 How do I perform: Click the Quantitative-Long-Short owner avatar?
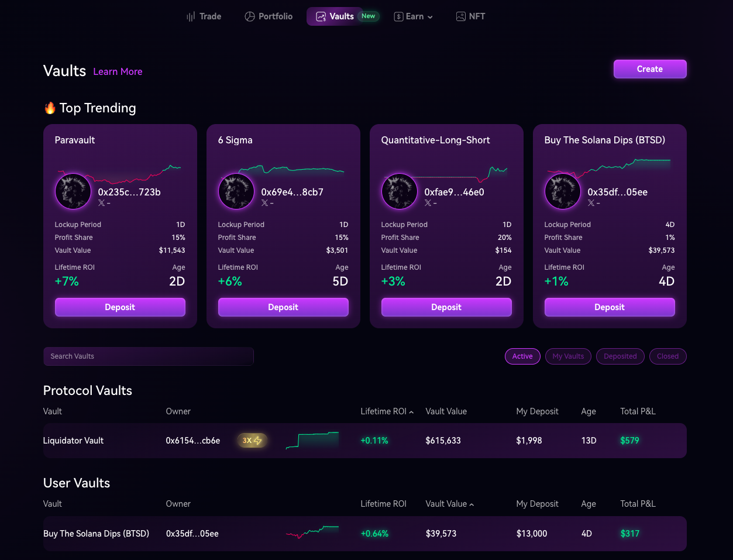400,191
